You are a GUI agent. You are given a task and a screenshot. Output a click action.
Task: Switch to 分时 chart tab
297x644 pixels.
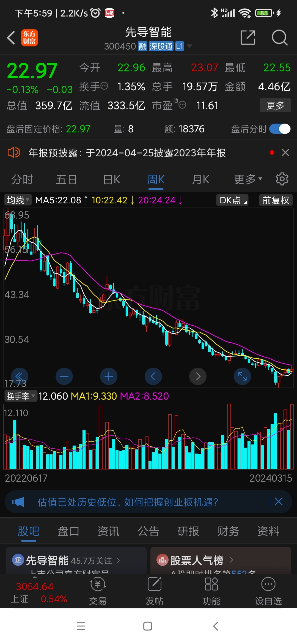tap(22, 179)
